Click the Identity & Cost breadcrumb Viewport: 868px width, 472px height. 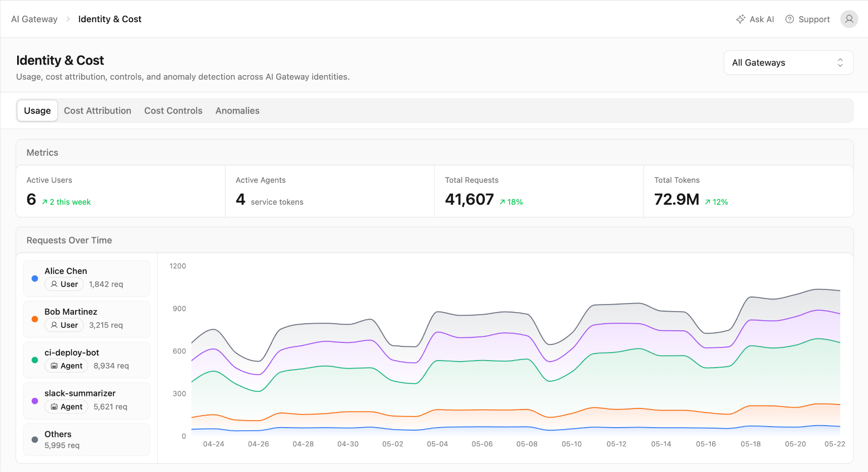[110, 19]
